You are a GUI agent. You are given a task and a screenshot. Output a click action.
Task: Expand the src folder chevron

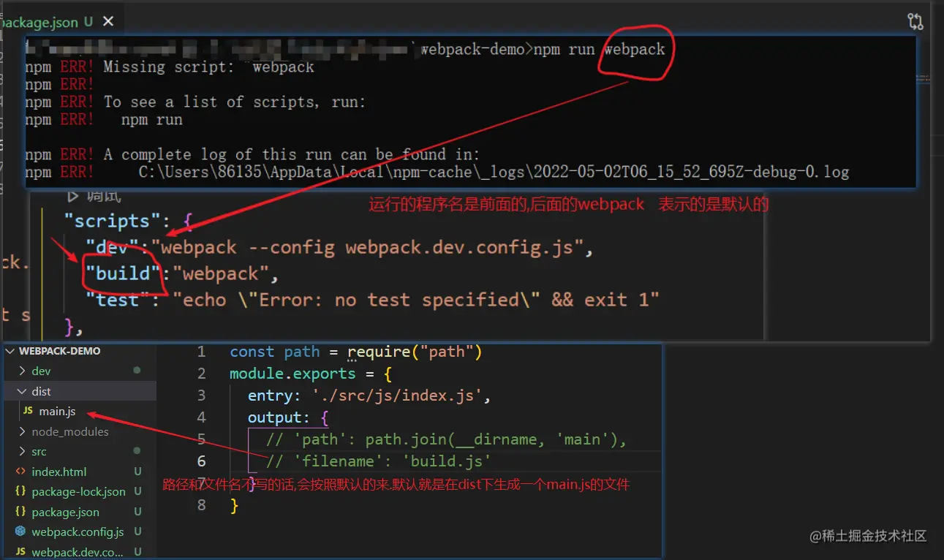click(x=22, y=452)
